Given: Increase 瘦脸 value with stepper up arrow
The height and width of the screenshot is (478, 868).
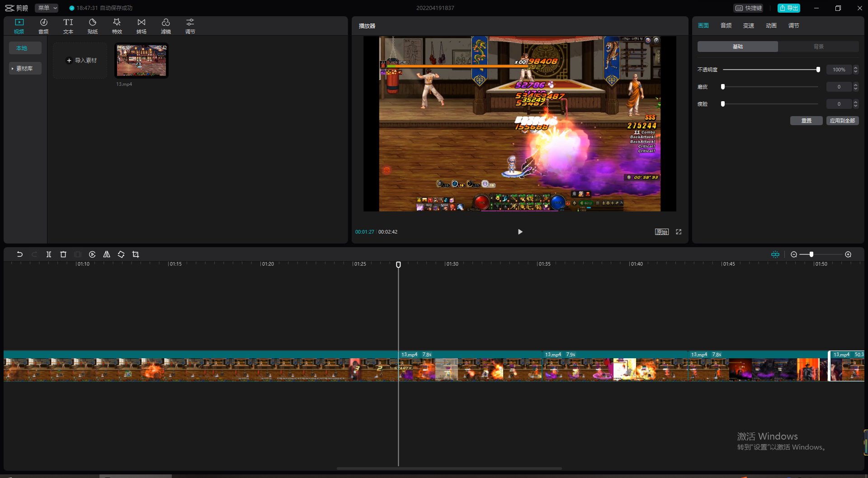Looking at the screenshot, I should coord(856,102).
